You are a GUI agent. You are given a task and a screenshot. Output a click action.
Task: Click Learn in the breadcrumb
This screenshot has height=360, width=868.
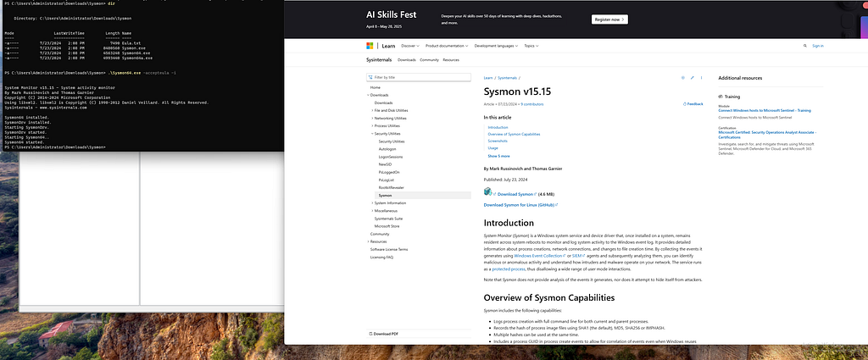point(488,78)
